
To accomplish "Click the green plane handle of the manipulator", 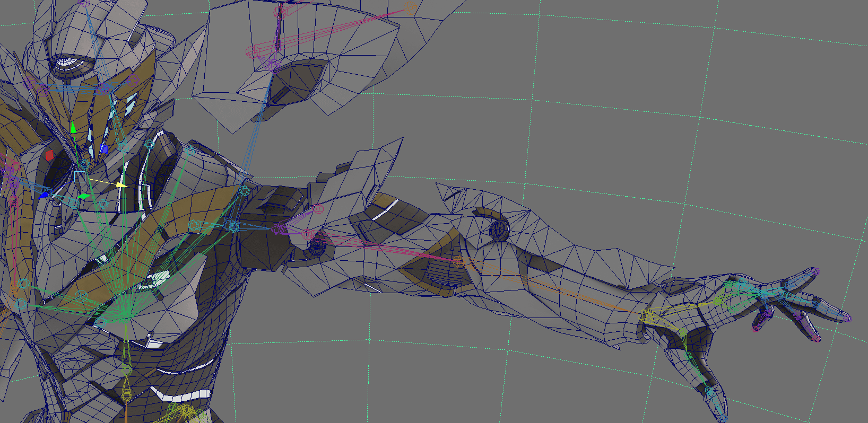I will [84, 197].
